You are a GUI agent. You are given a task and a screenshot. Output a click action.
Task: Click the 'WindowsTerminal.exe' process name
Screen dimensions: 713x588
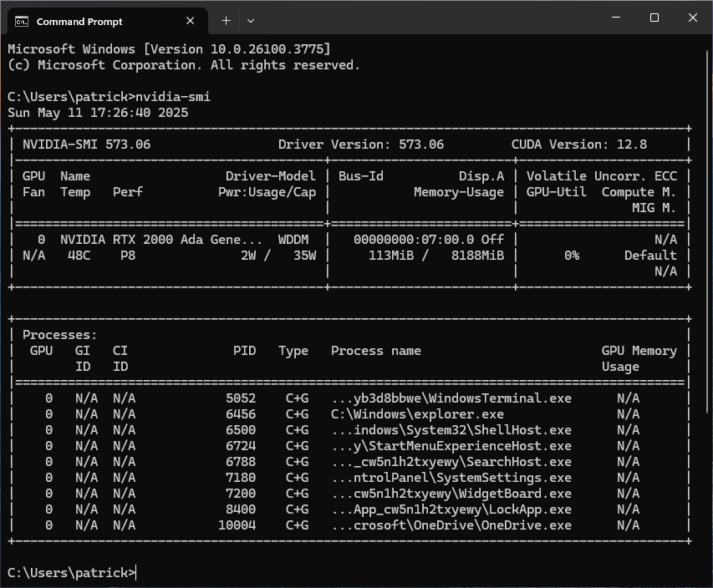[500, 398]
